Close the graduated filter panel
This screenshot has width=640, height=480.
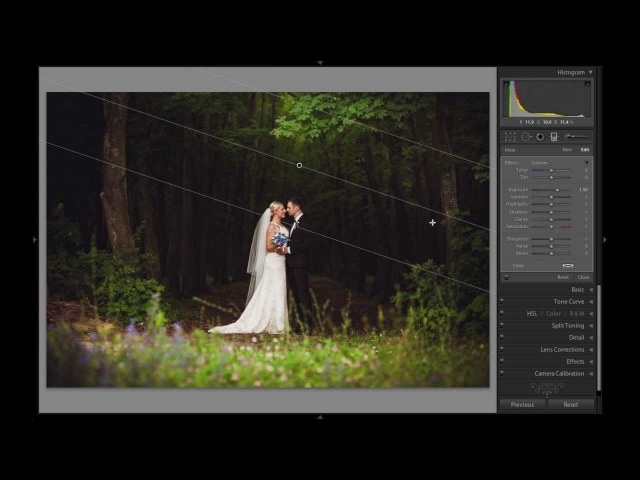point(583,277)
